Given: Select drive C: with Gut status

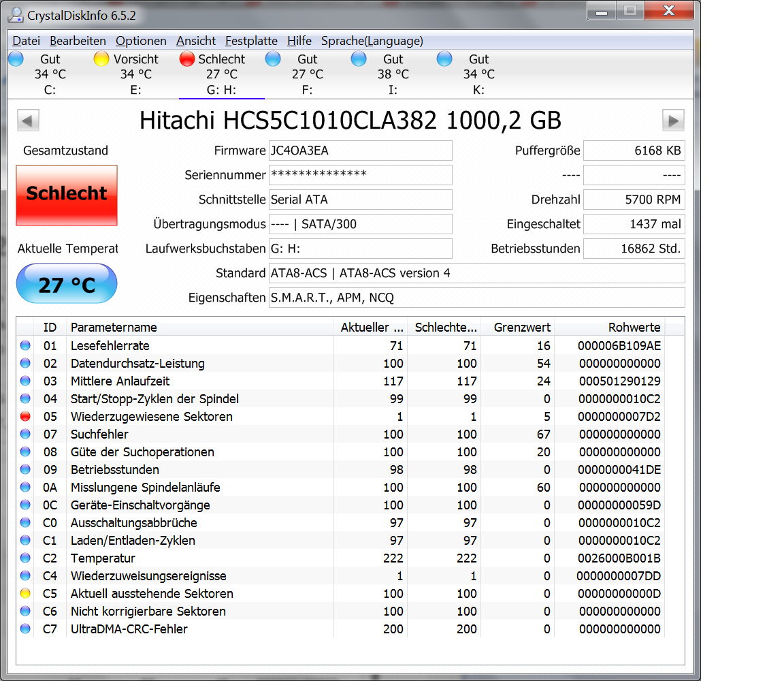Looking at the screenshot, I should pyautogui.click(x=50, y=74).
